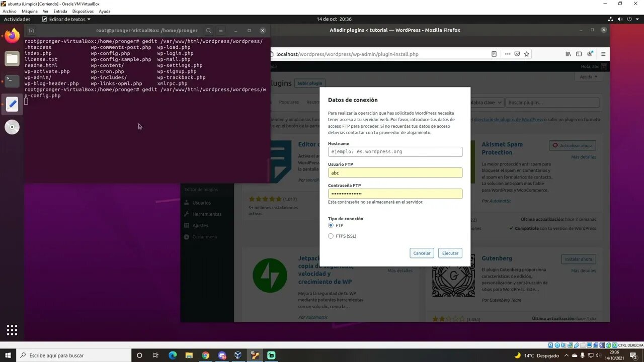
Task: Click the disc icon in the dock
Action: click(12, 127)
